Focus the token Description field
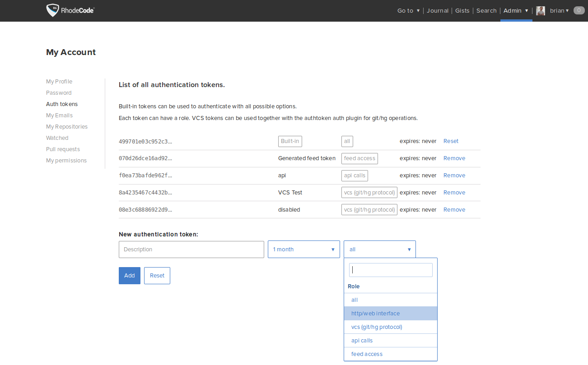The image size is (588, 365). [x=191, y=249]
